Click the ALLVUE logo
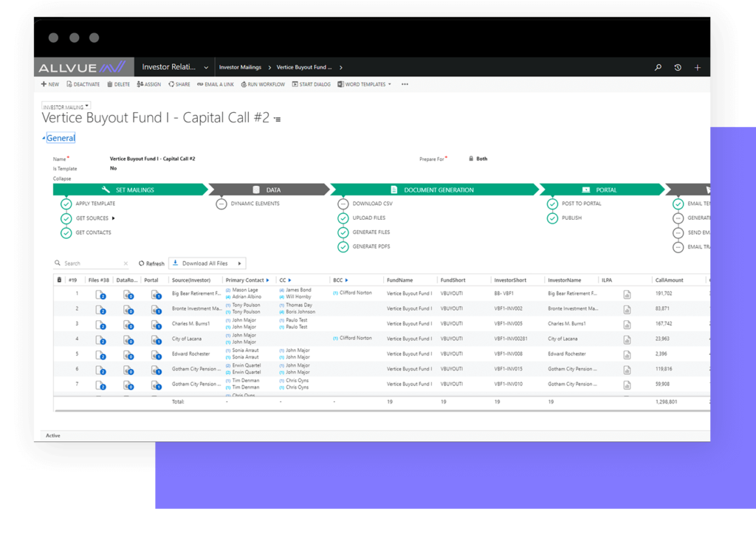 point(82,67)
